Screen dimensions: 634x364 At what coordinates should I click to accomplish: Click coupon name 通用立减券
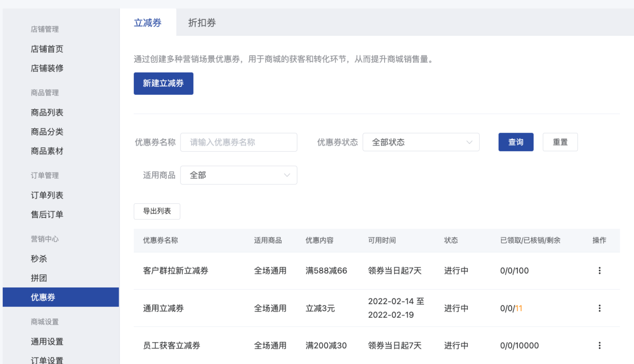coord(163,308)
